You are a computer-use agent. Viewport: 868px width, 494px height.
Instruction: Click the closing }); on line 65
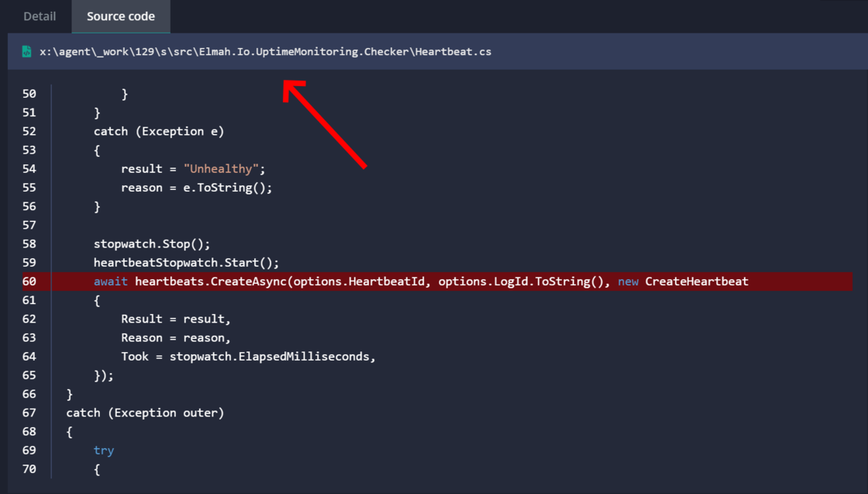click(104, 375)
